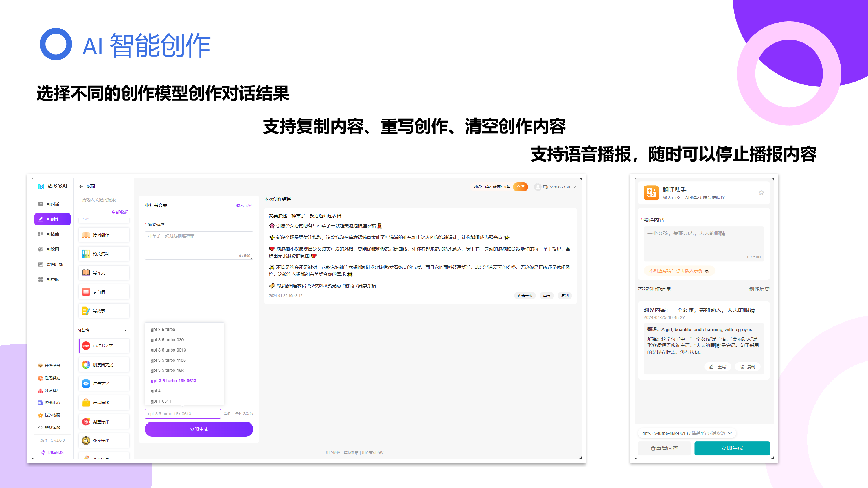Expand the AI营销 section chevron
868x488 pixels.
(126, 330)
